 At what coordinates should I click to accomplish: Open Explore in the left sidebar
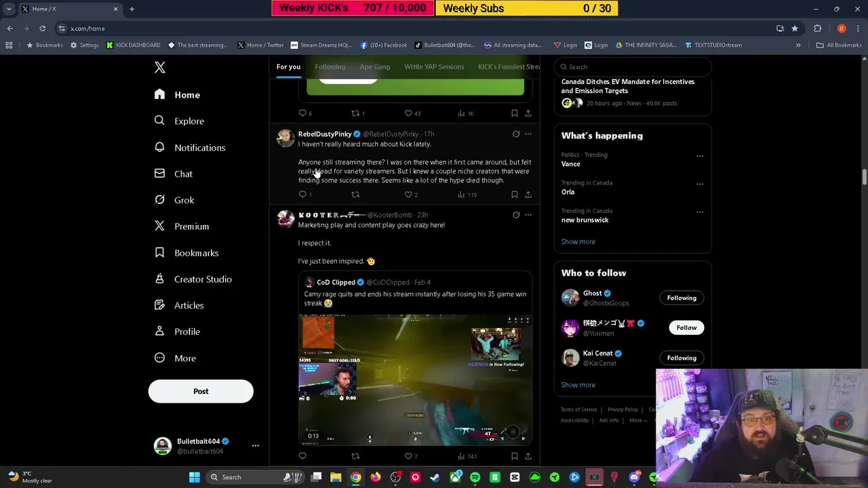(x=179, y=121)
